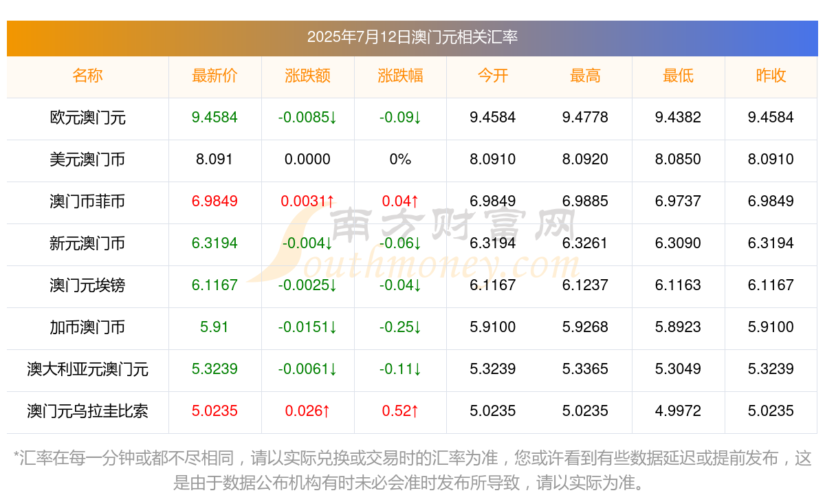This screenshot has height=504, width=825.
Task: Select the 最高 value 5.9268
Action: (585, 327)
